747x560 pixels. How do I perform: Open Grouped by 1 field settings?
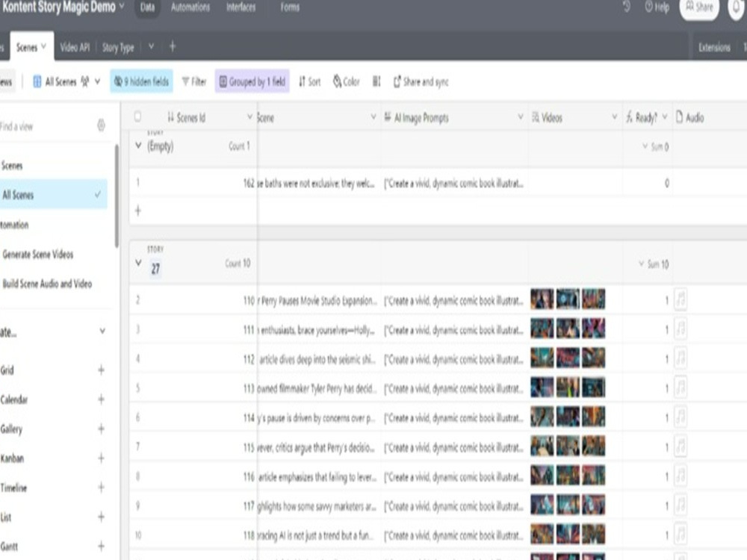(x=252, y=81)
